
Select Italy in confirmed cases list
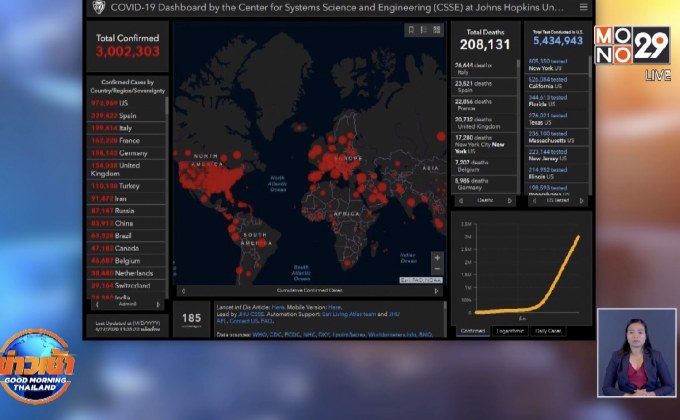(126, 128)
